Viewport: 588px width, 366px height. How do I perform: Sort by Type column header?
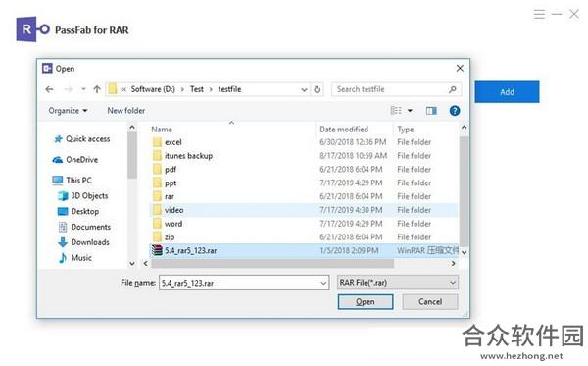coord(406,130)
